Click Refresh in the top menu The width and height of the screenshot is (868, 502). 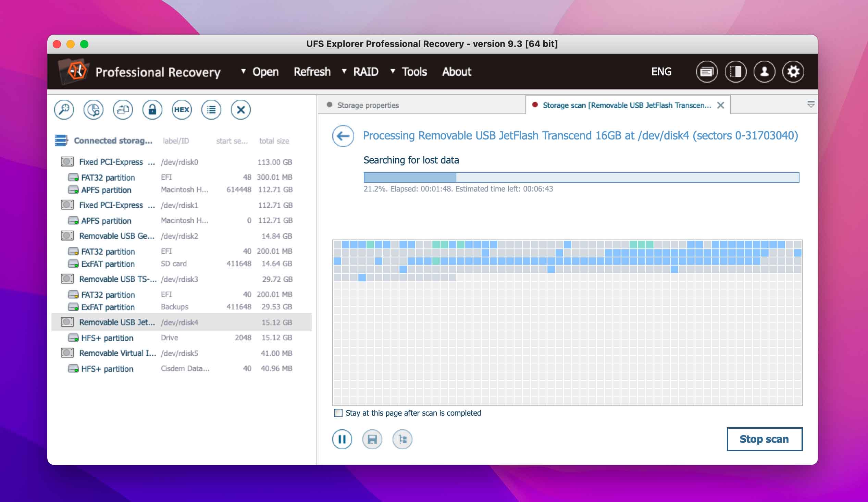312,72
